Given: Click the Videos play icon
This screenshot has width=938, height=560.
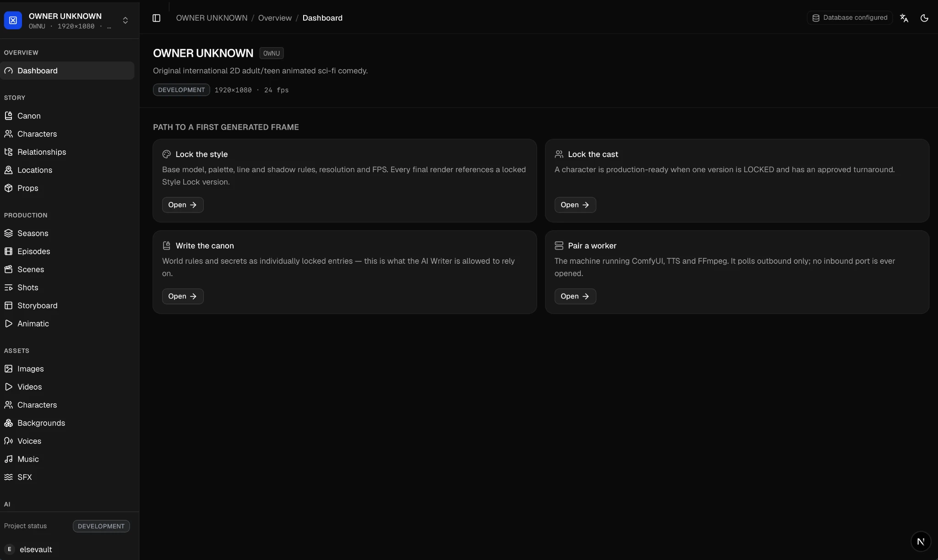Looking at the screenshot, I should click(x=8, y=387).
